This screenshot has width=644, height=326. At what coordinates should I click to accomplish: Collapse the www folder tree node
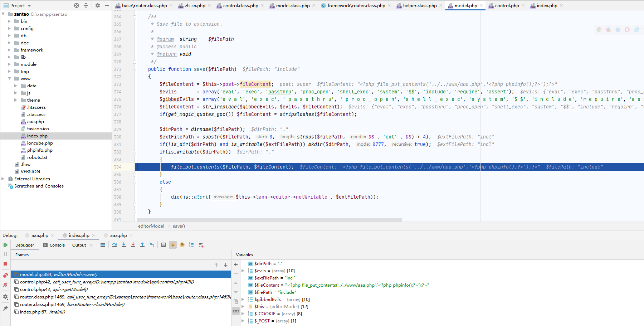coord(9,79)
